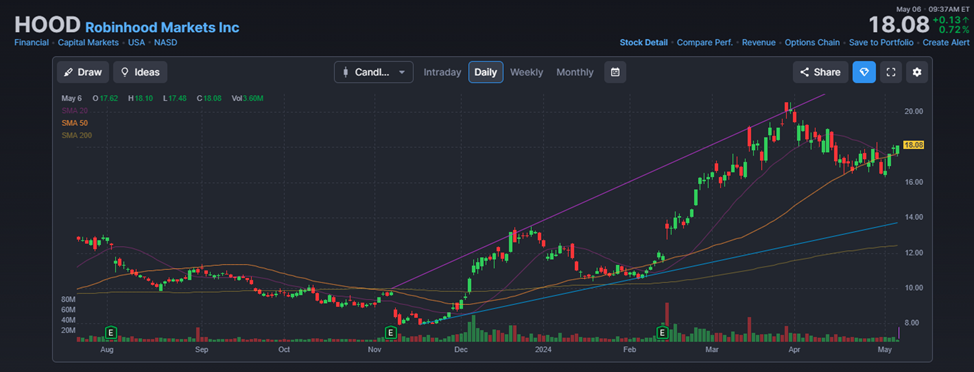Open the Options Chain link
This screenshot has width=974, height=372.
[812, 43]
